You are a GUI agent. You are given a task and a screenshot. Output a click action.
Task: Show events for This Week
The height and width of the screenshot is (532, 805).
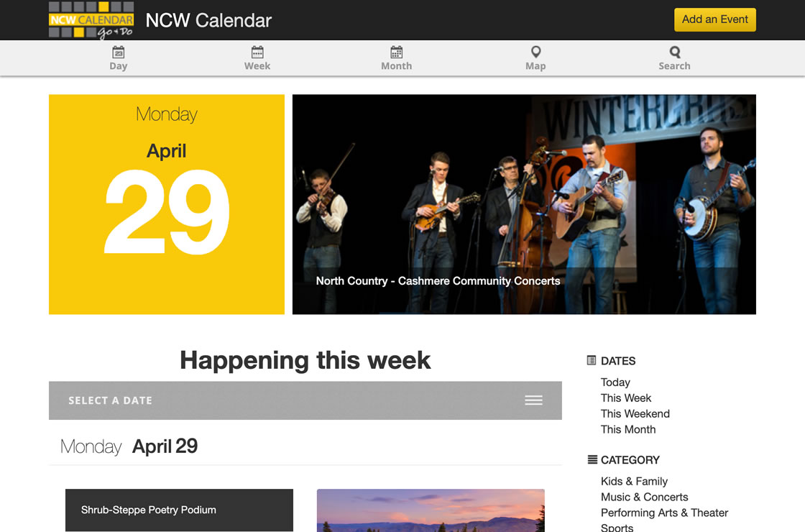(x=626, y=398)
